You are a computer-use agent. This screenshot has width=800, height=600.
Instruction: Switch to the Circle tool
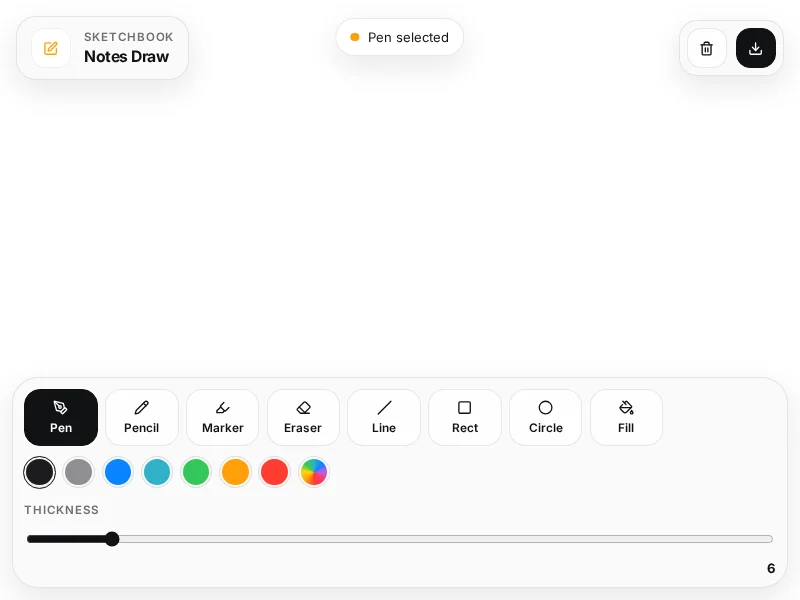click(x=545, y=417)
